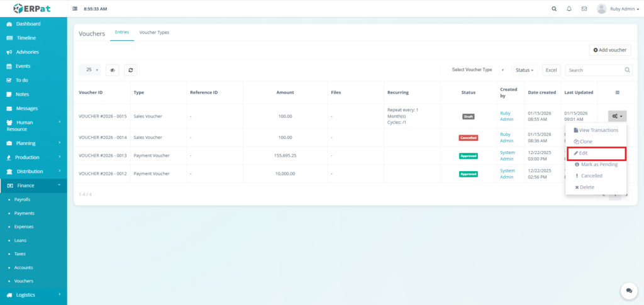Open the Select Voucher Type dropdown
Viewport: 644px width, 305px height.
tap(473, 70)
